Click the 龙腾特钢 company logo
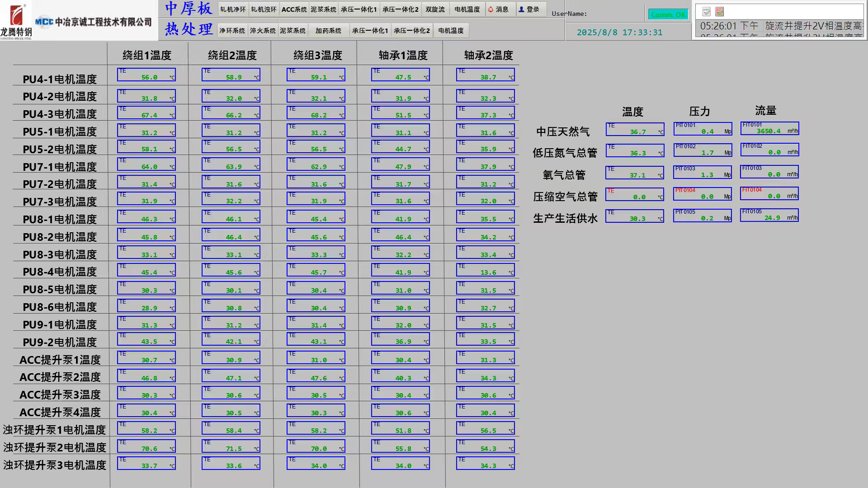The height and width of the screenshot is (488, 868). (16, 20)
